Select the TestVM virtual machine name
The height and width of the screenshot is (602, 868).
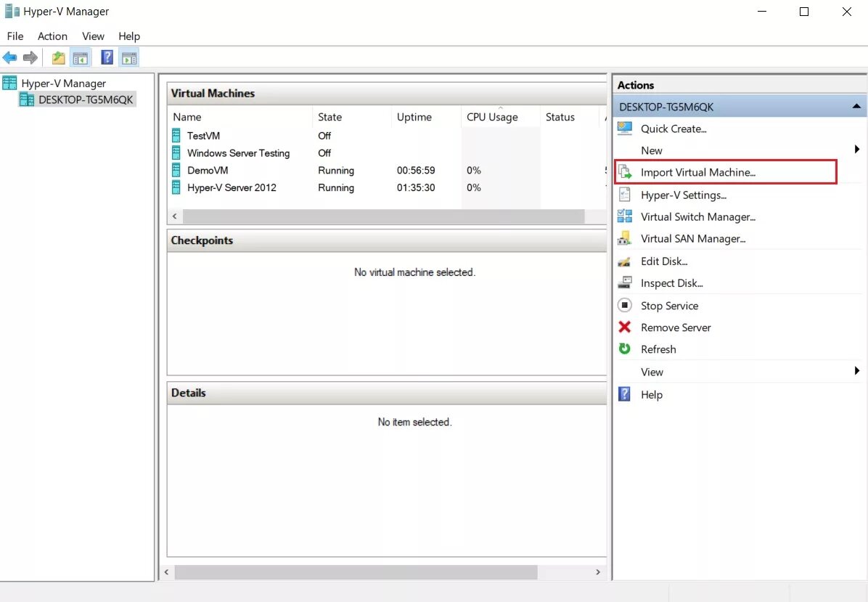pos(203,136)
